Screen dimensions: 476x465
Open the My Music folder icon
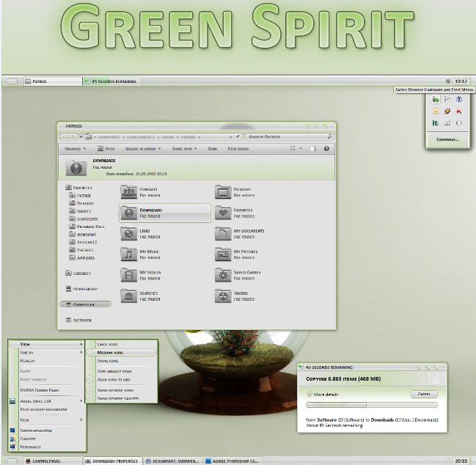[x=128, y=254]
